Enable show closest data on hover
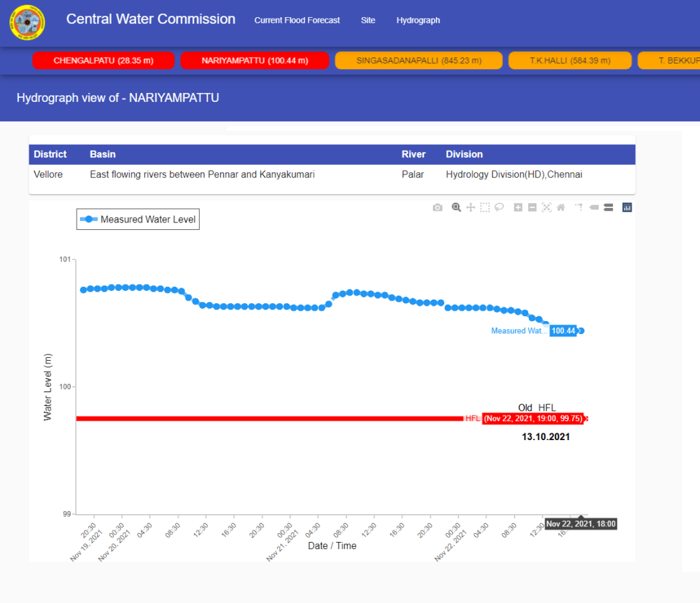The image size is (700, 603). click(594, 207)
